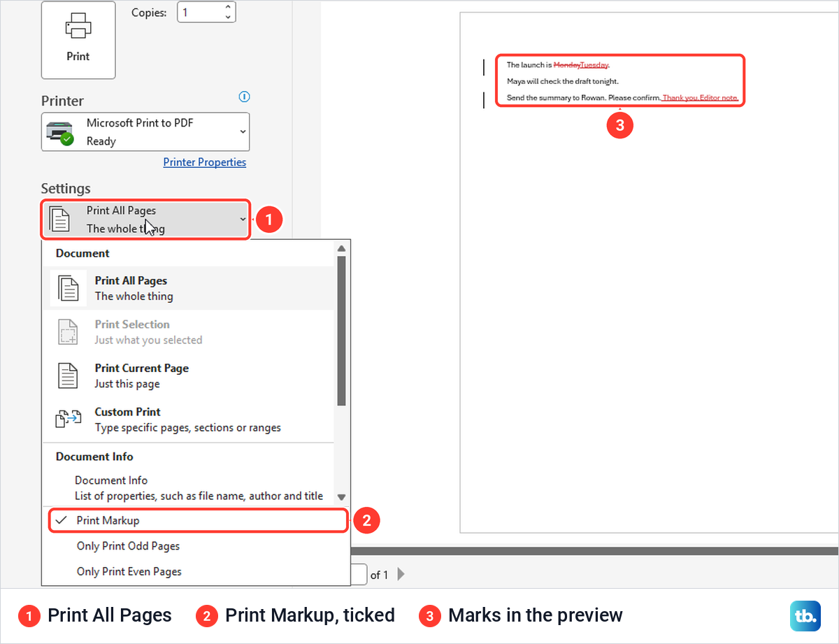This screenshot has height=644, width=839.
Task: Click the printer device status icon
Action: pyautogui.click(x=59, y=131)
